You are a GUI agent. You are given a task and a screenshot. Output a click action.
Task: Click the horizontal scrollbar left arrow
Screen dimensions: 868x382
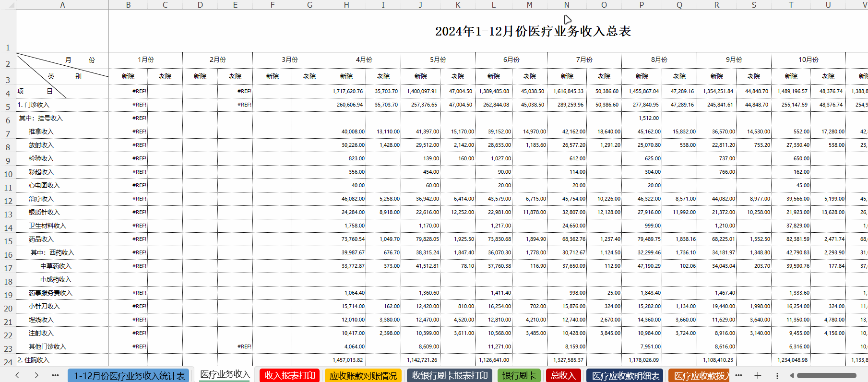coord(792,375)
